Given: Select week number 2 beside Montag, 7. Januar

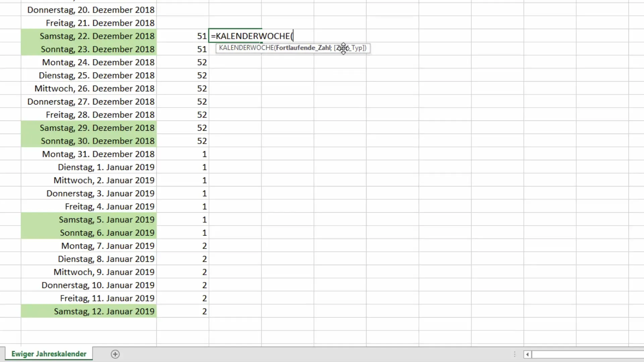Looking at the screenshot, I should point(183,245).
